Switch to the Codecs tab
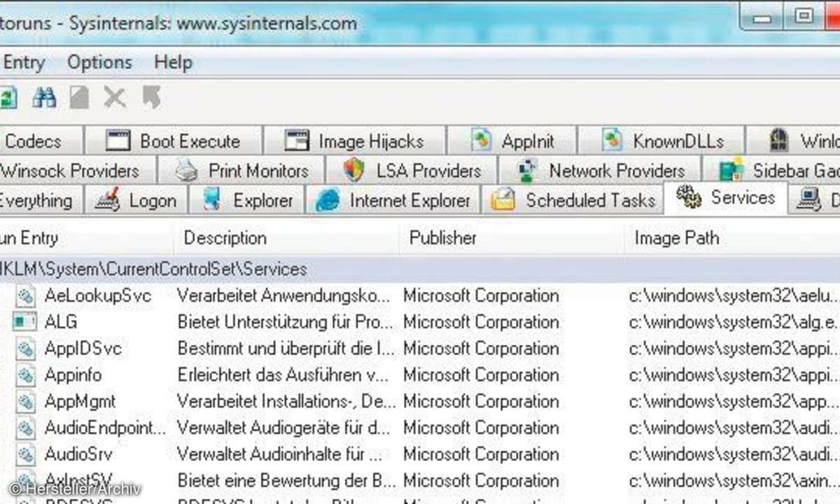The image size is (840, 504). click(x=41, y=141)
